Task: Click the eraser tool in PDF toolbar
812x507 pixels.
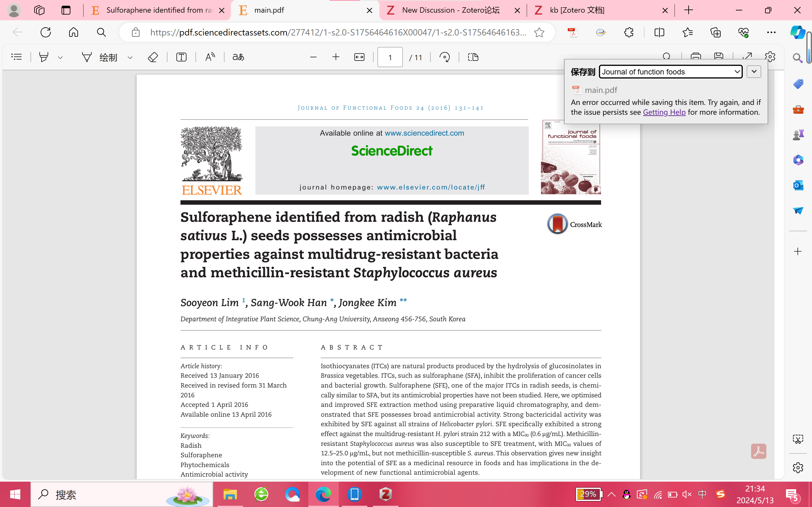Action: (153, 57)
